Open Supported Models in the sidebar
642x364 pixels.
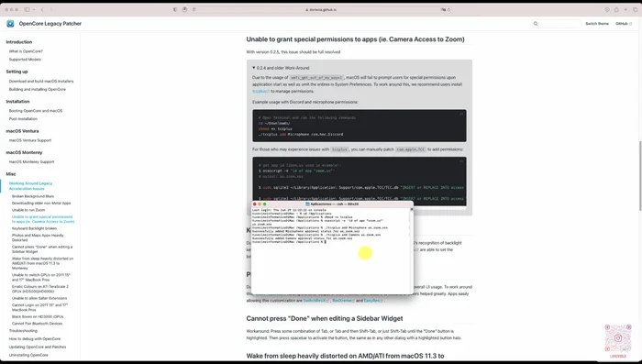25,60
